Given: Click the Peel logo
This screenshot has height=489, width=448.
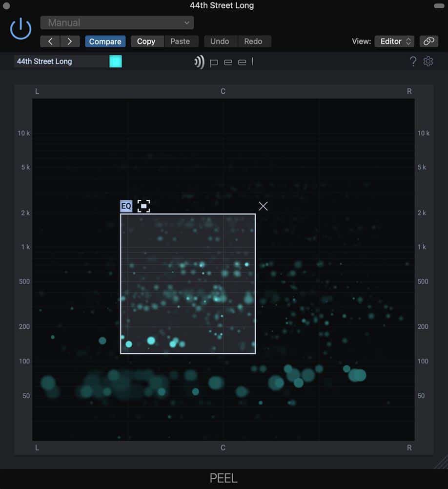Looking at the screenshot, I should [224, 62].
